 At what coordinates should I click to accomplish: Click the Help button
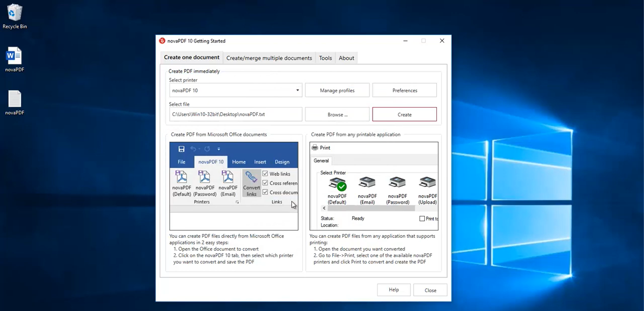click(394, 290)
